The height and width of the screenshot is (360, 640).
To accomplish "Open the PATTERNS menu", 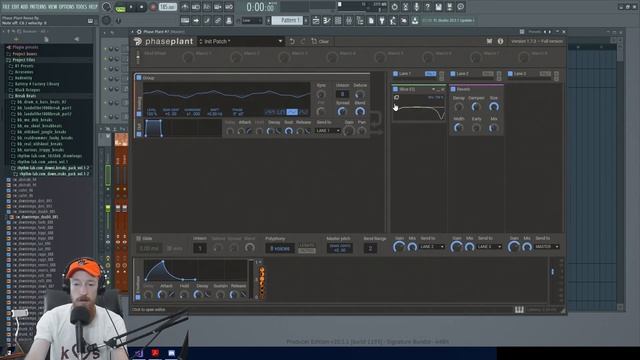I will [38, 7].
